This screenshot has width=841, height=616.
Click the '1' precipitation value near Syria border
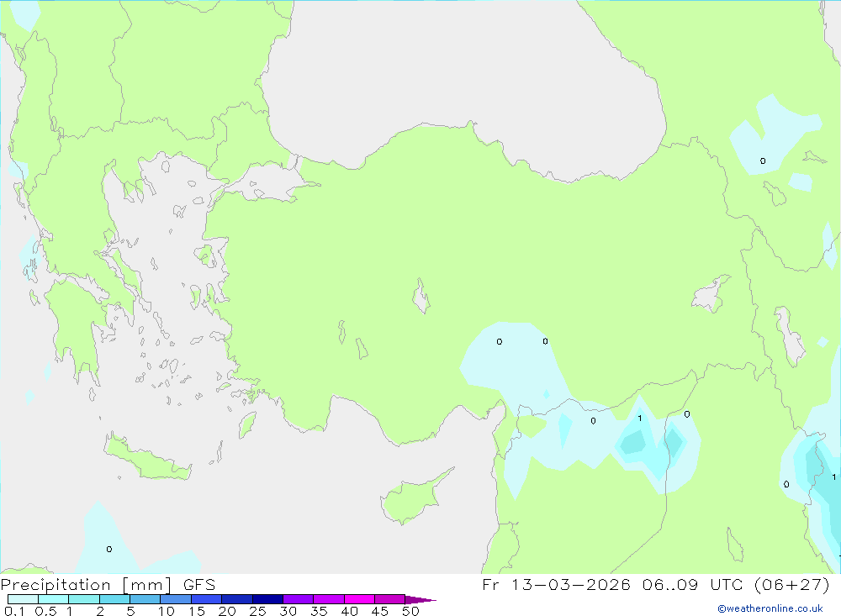tap(639, 419)
